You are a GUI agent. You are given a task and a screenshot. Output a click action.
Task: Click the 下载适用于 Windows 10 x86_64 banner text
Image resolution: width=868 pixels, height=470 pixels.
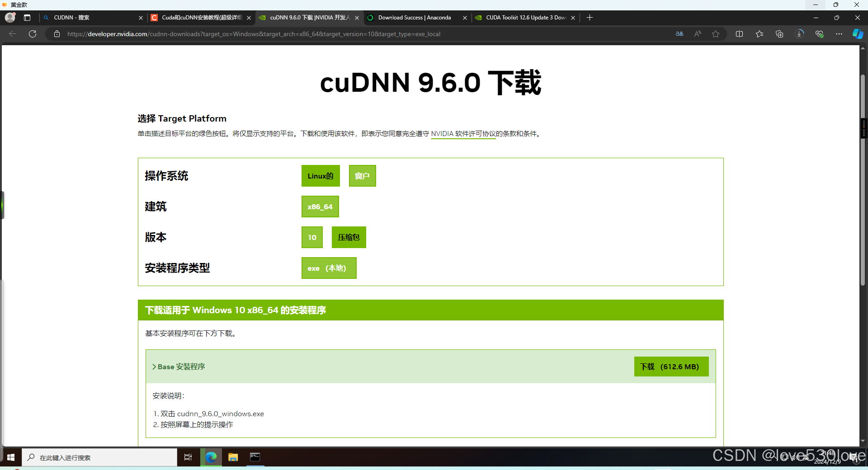coord(236,310)
